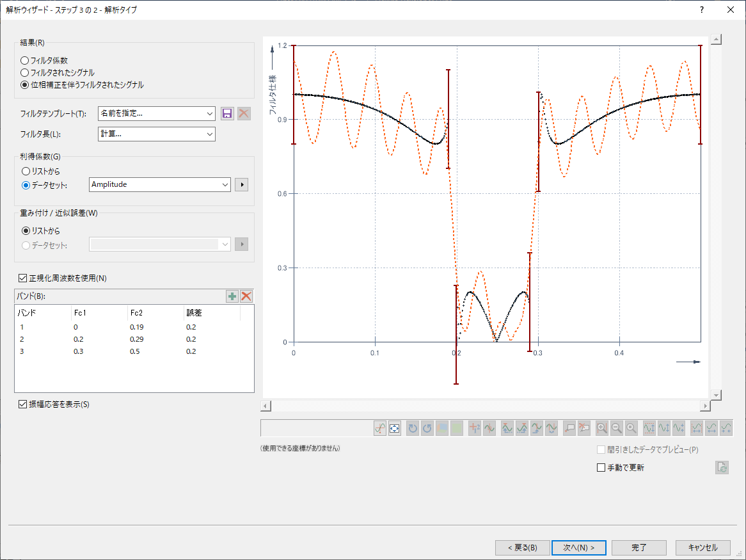This screenshot has width=746, height=560.
Task: Click the peak search icon with left arrow
Action: (507, 428)
